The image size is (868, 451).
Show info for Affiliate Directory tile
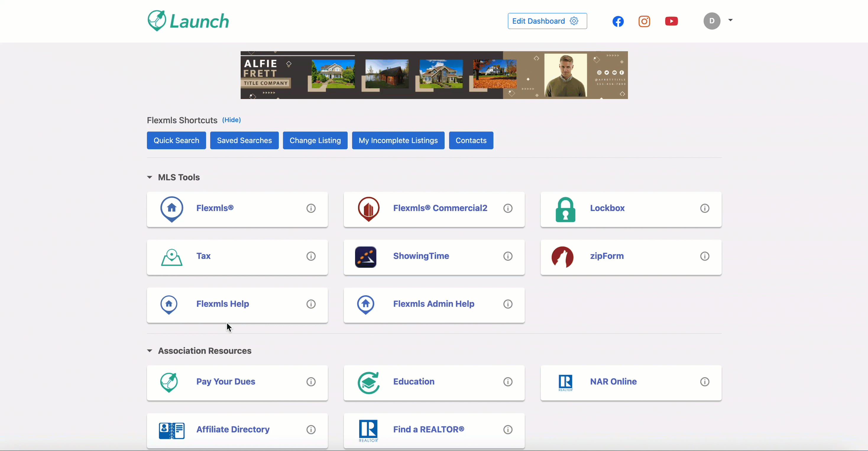[x=311, y=429]
